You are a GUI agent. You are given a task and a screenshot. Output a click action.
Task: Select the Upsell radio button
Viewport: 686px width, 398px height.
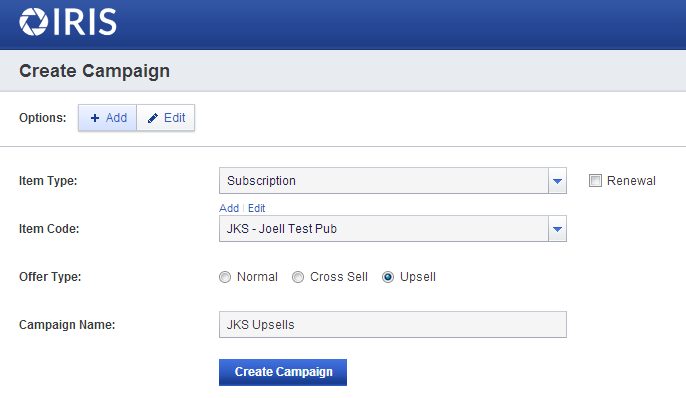(x=388, y=277)
